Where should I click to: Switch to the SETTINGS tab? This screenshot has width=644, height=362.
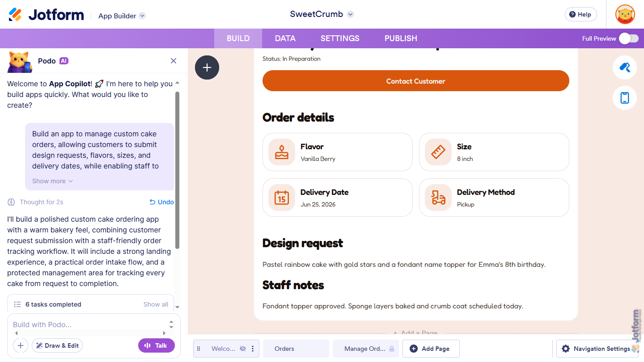point(340,38)
